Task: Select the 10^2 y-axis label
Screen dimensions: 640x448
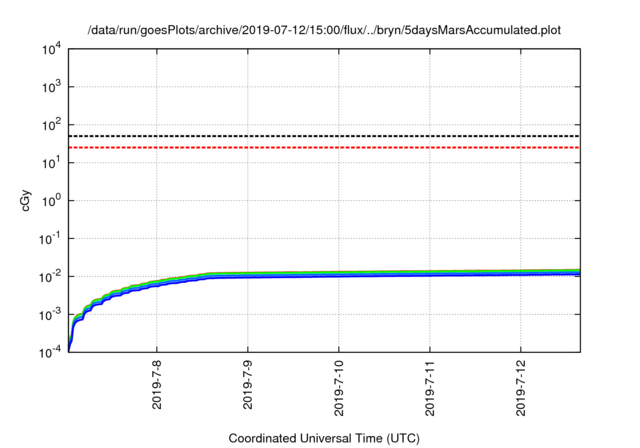Action: tap(52, 125)
